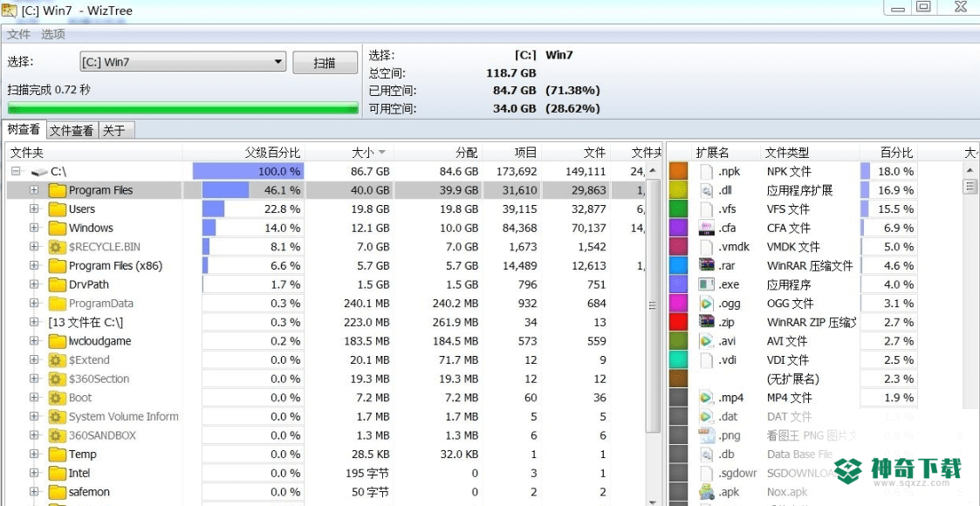Click the Program Files folder icon
Screen dimensions: 980x506
pyautogui.click(x=58, y=190)
